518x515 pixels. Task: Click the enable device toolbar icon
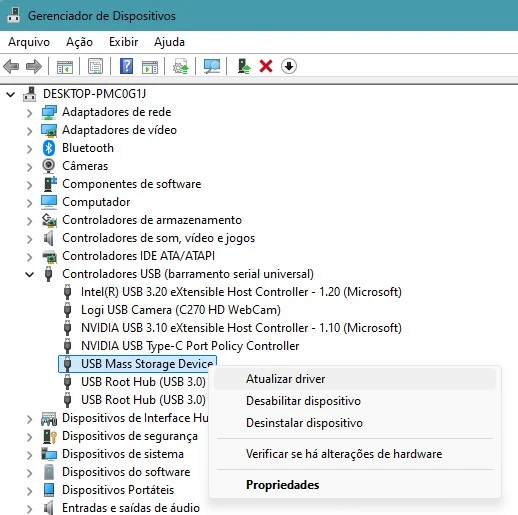(x=244, y=66)
